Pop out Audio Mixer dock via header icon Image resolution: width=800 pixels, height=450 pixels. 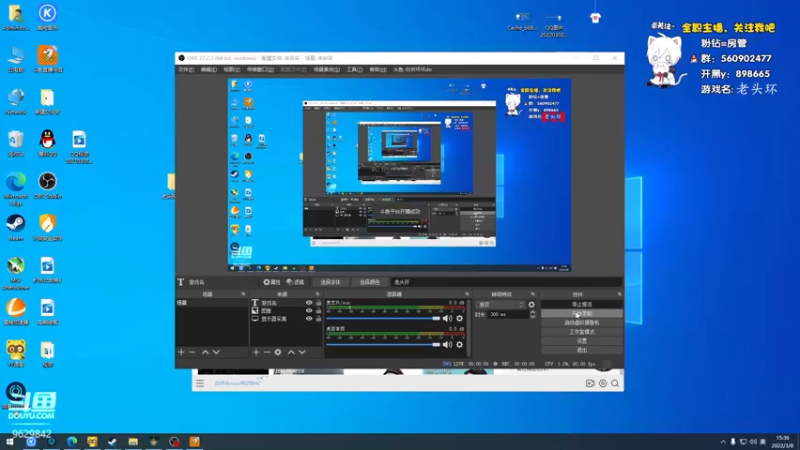(x=467, y=294)
